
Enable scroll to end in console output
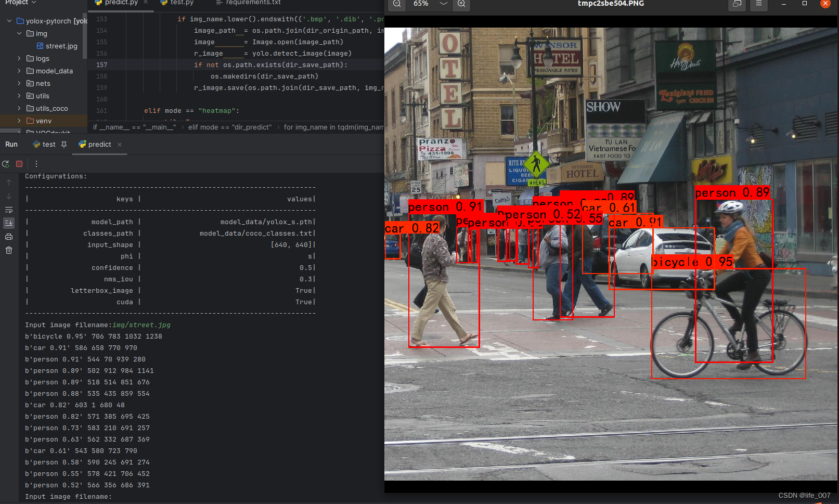8,223
